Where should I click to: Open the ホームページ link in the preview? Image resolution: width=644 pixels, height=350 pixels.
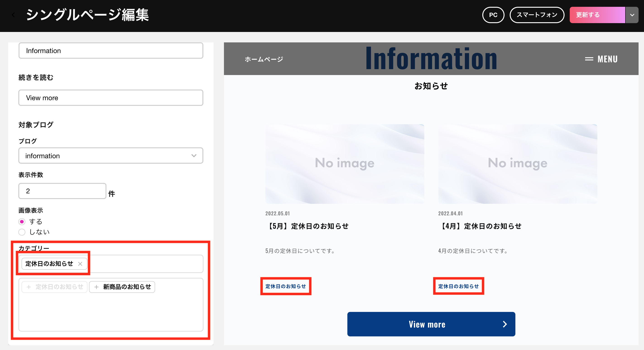click(264, 59)
